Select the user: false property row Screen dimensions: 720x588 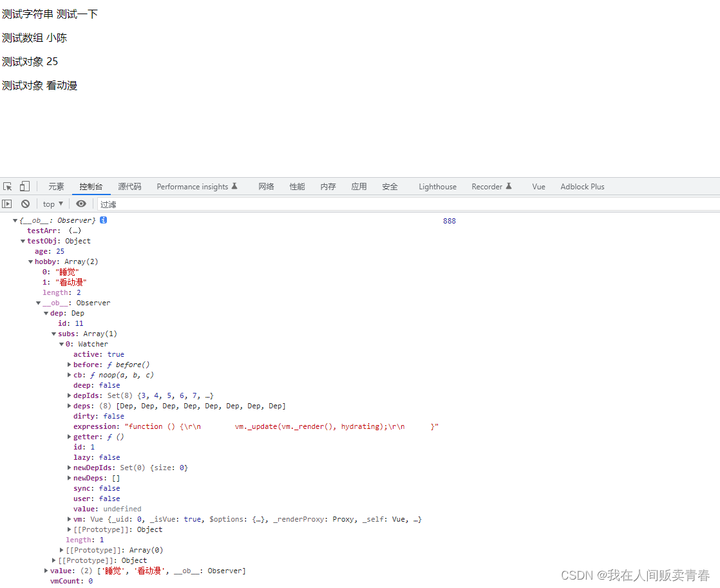coord(97,498)
